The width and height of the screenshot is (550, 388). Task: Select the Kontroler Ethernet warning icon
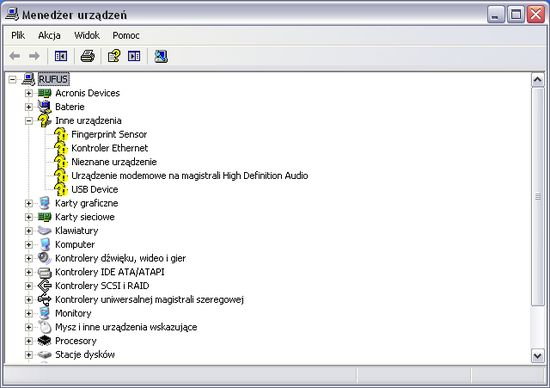click(61, 148)
